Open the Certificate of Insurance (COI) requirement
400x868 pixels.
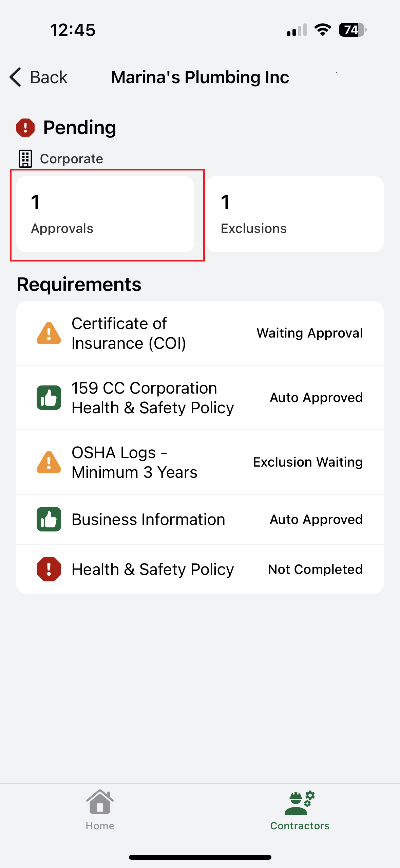pos(129,333)
